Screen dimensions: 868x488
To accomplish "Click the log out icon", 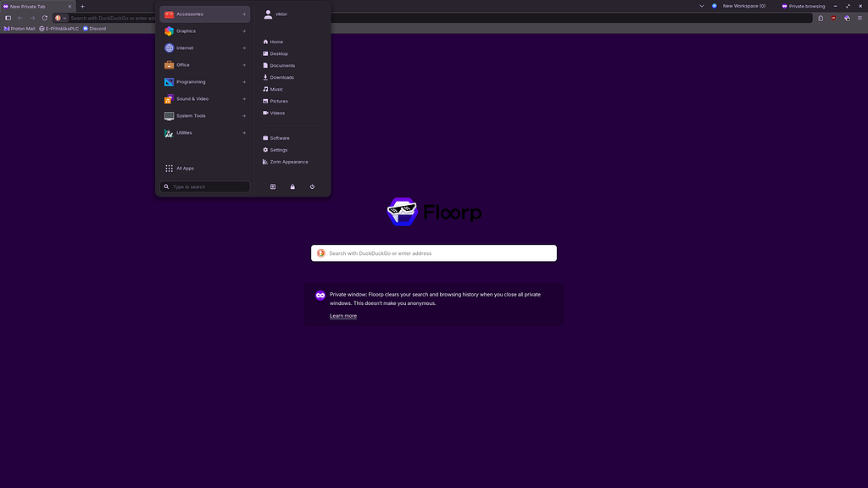I will coord(273,187).
